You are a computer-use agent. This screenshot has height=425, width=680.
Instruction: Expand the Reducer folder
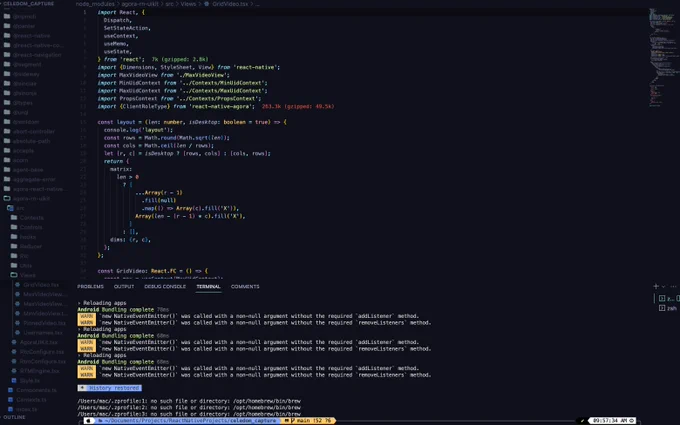31,246
